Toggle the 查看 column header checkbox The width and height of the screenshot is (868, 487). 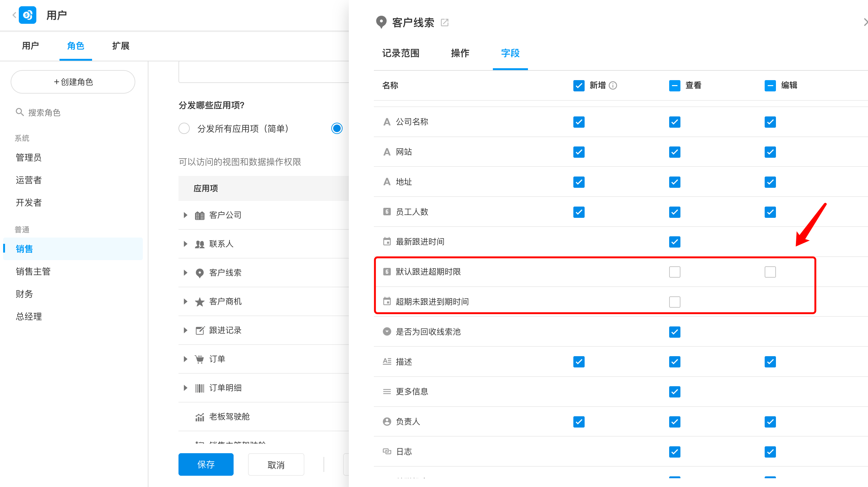[674, 85]
